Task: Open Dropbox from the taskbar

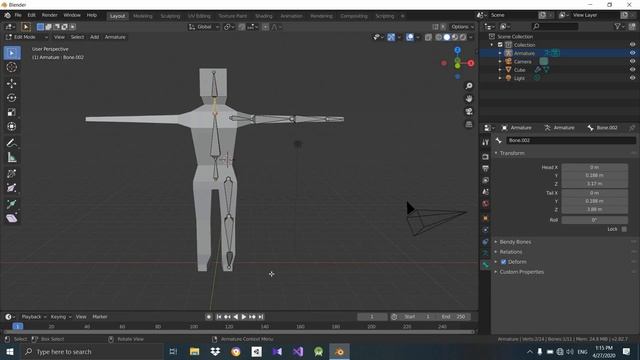Action: [215, 351]
